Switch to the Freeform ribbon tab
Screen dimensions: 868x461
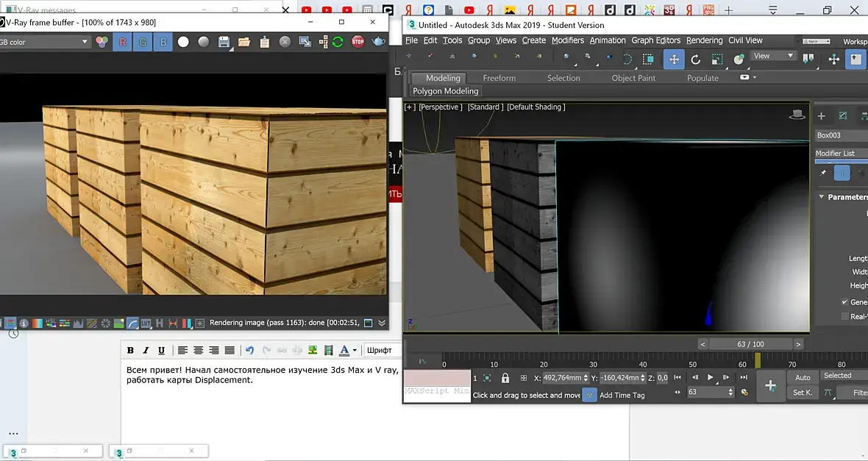[499, 78]
